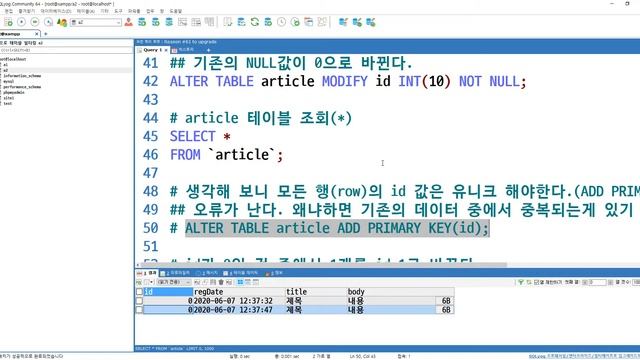This screenshot has height=360, width=640.
Task: Click the first-row limit input field
Action: pos(597,282)
